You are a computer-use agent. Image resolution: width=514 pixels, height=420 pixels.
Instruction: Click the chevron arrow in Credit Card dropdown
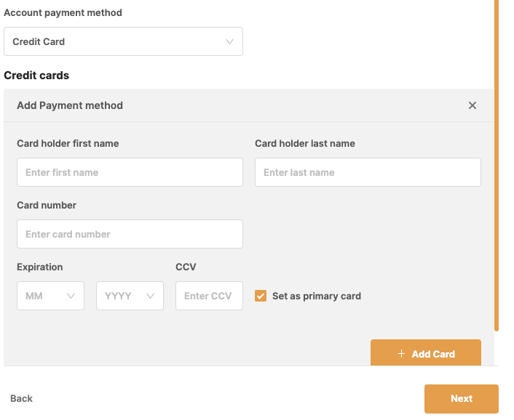point(229,42)
